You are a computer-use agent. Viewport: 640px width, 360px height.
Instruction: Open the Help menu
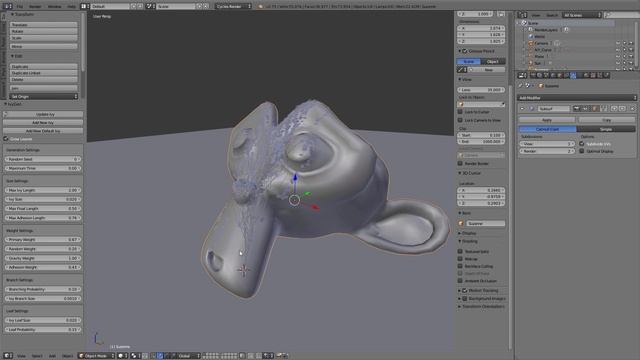pos(71,7)
